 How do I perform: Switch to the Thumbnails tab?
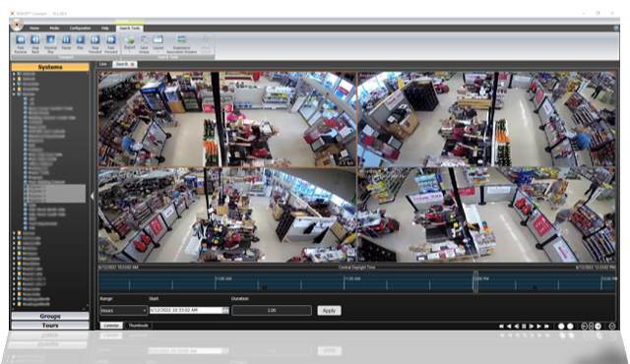click(138, 326)
